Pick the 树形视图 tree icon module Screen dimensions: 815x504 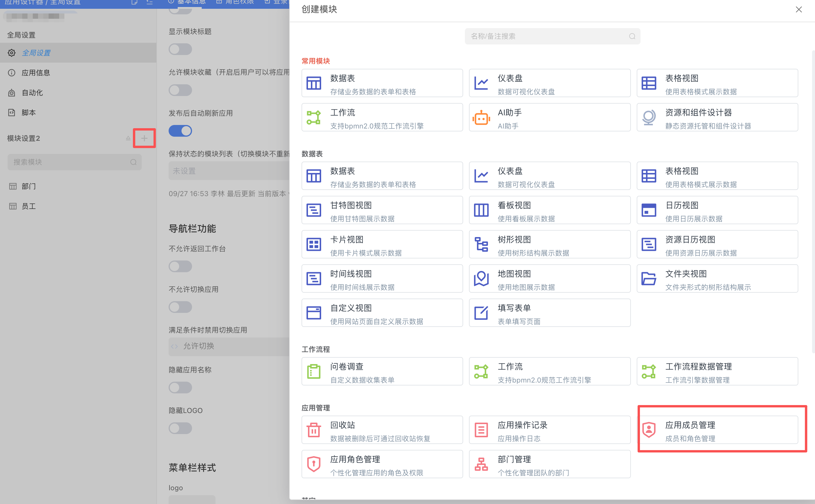[481, 244]
